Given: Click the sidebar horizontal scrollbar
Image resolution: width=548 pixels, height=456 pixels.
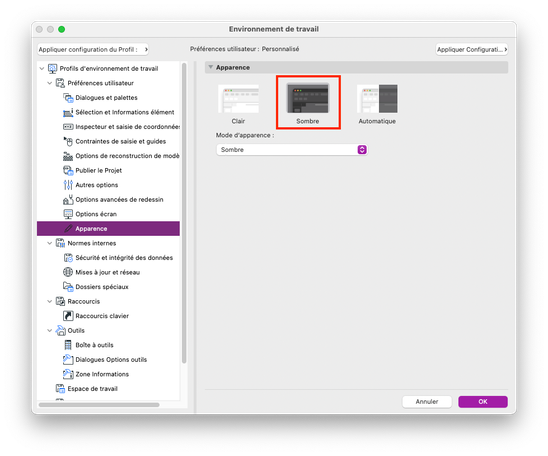Looking at the screenshot, I should 99,405.
